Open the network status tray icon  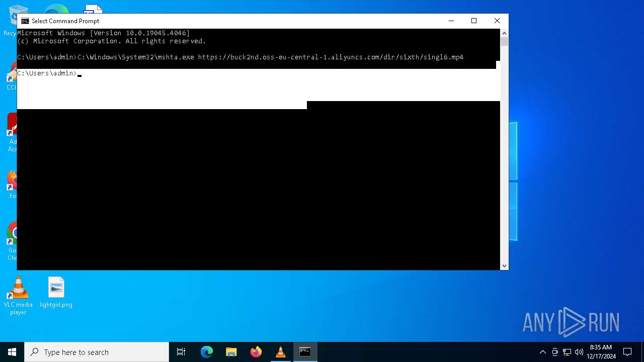(567, 352)
